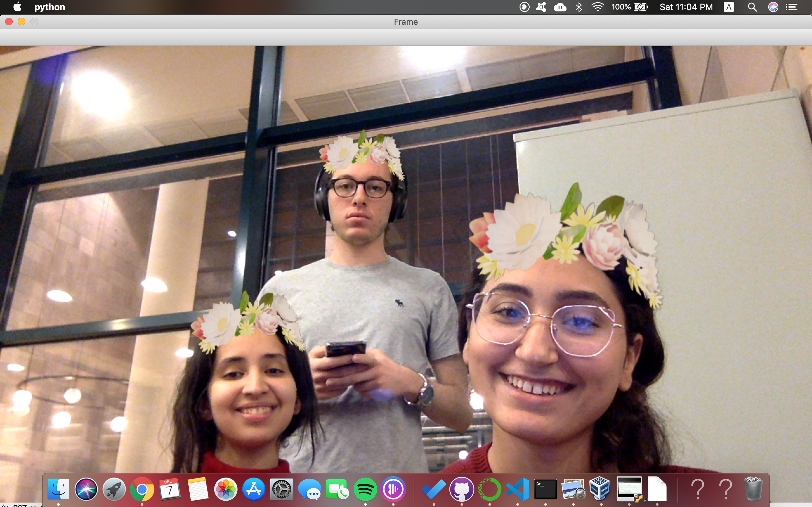Image resolution: width=812 pixels, height=507 pixels.
Task: Open the paused cloud backup status icon
Action: pos(560,7)
